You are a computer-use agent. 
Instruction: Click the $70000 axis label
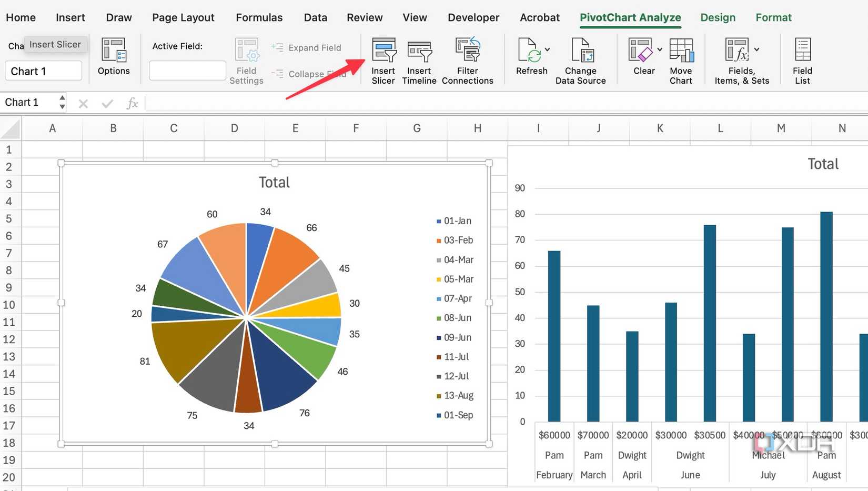point(593,435)
